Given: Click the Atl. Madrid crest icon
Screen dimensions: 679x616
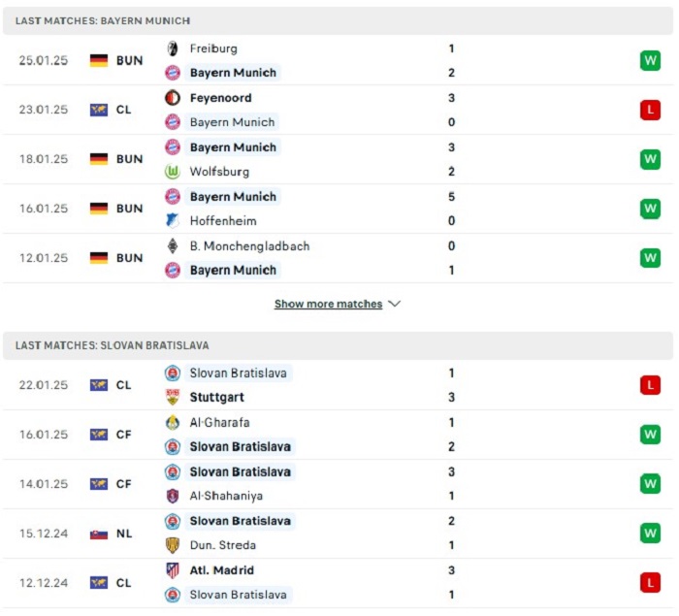Looking at the screenshot, I should [x=173, y=570].
